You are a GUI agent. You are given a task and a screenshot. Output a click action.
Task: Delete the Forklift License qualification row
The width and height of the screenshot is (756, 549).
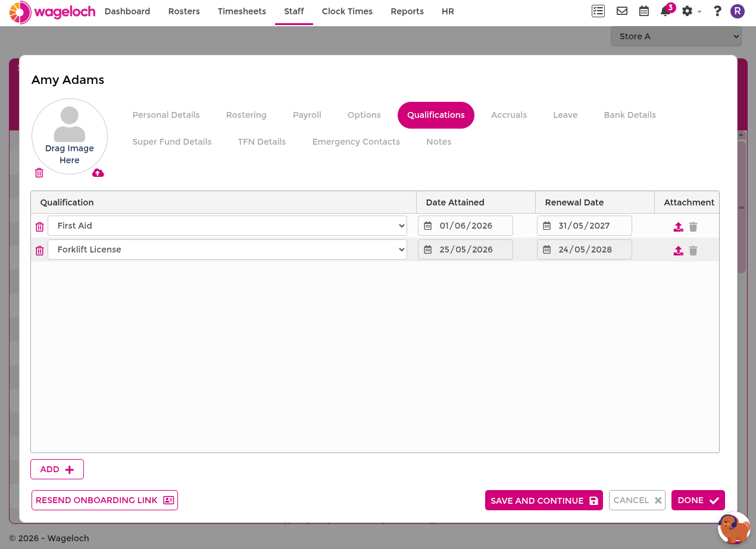click(39, 250)
